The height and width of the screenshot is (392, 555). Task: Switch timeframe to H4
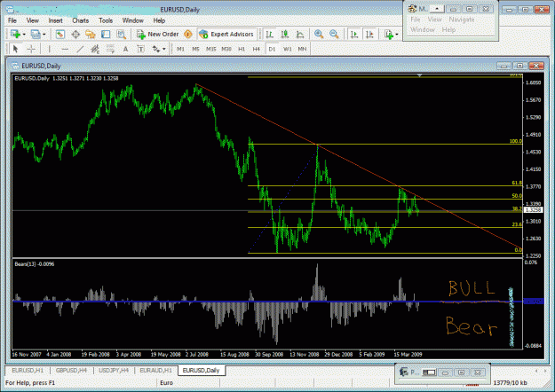pyautogui.click(x=257, y=49)
